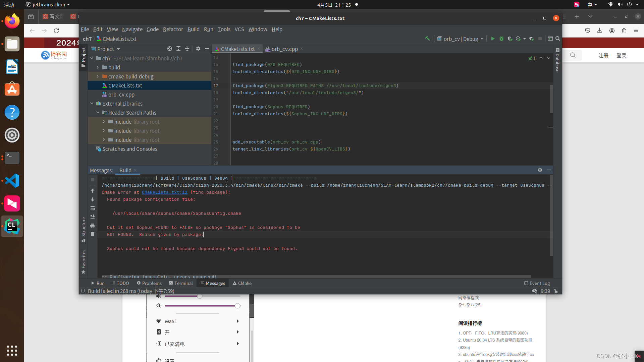This screenshot has height=362, width=644.
Task: Close the orb_cv.cpp editor tab
Action: [x=302, y=49]
